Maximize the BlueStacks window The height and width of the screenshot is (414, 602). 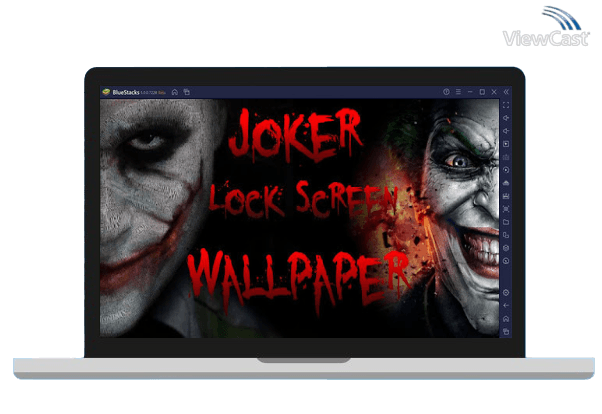pos(482,92)
